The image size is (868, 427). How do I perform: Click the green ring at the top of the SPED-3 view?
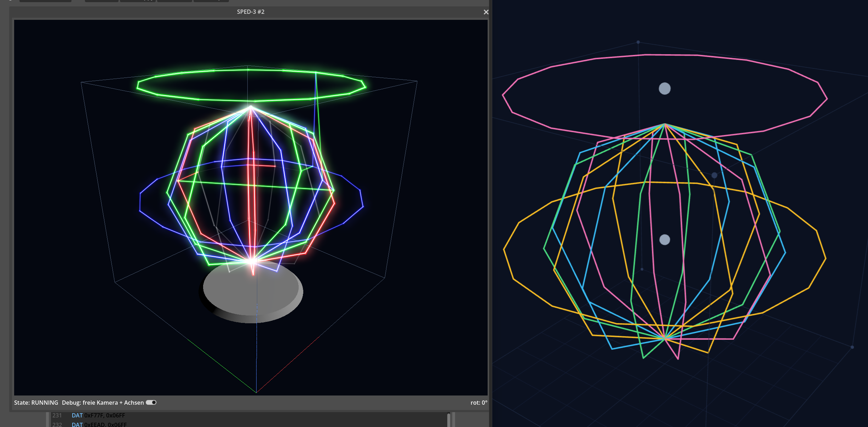click(x=251, y=85)
